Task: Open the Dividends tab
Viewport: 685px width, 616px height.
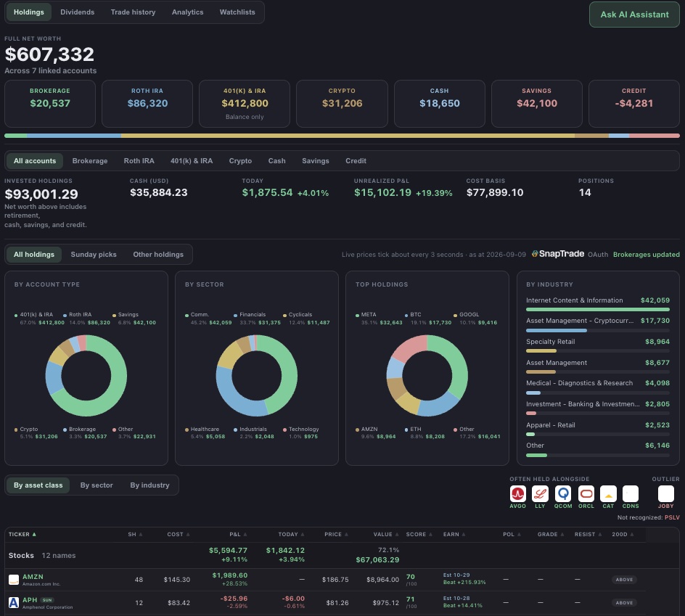Action: click(78, 12)
